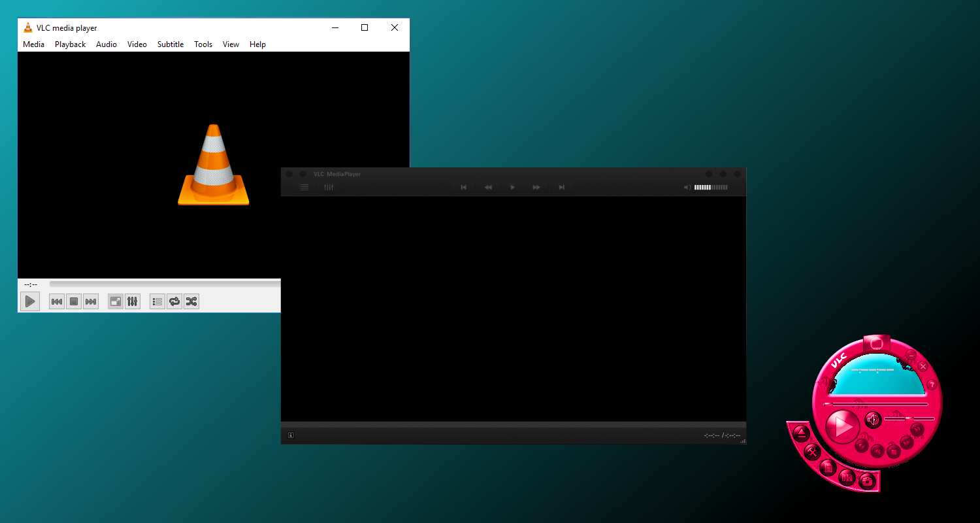
Task: Click the eject button in the pink skin
Action: click(x=802, y=433)
